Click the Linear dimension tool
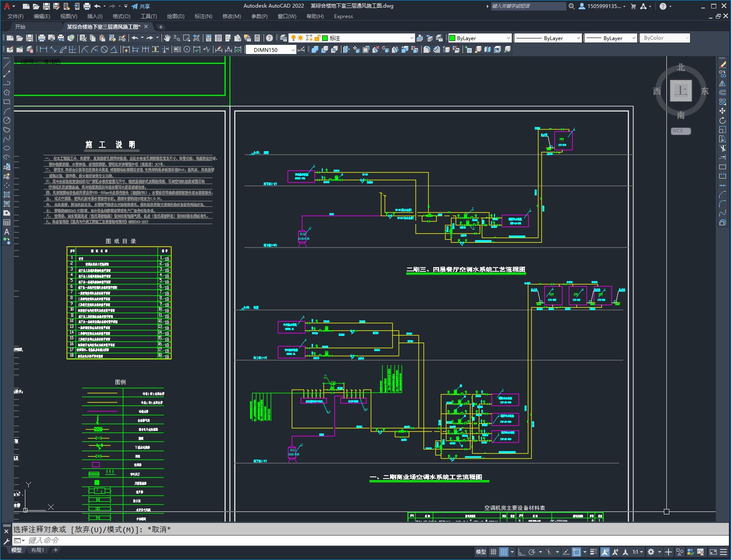The width and height of the screenshot is (731, 560). tap(43, 50)
